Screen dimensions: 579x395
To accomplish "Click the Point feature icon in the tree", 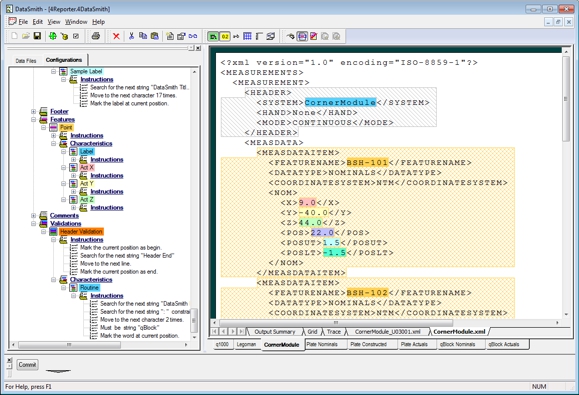I will (53, 127).
